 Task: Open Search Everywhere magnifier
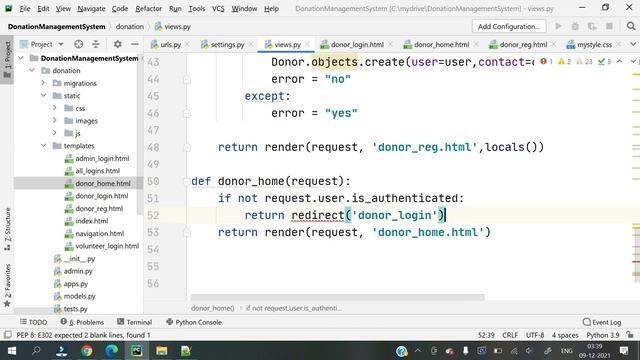coord(631,27)
